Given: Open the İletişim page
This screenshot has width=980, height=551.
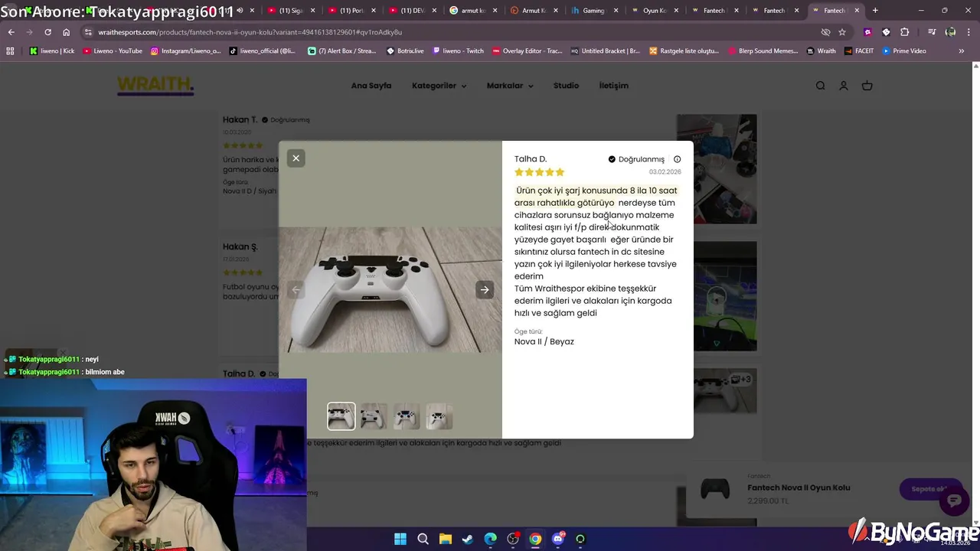Looking at the screenshot, I should tap(614, 86).
